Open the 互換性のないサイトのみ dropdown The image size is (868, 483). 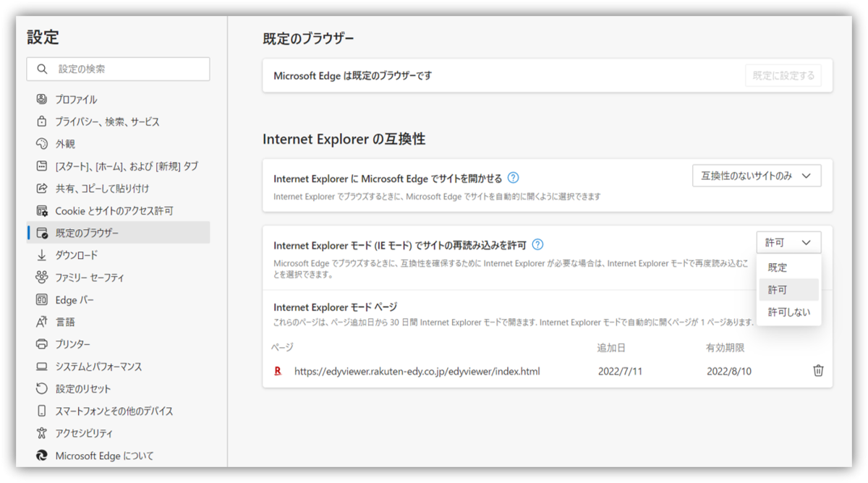(x=757, y=176)
